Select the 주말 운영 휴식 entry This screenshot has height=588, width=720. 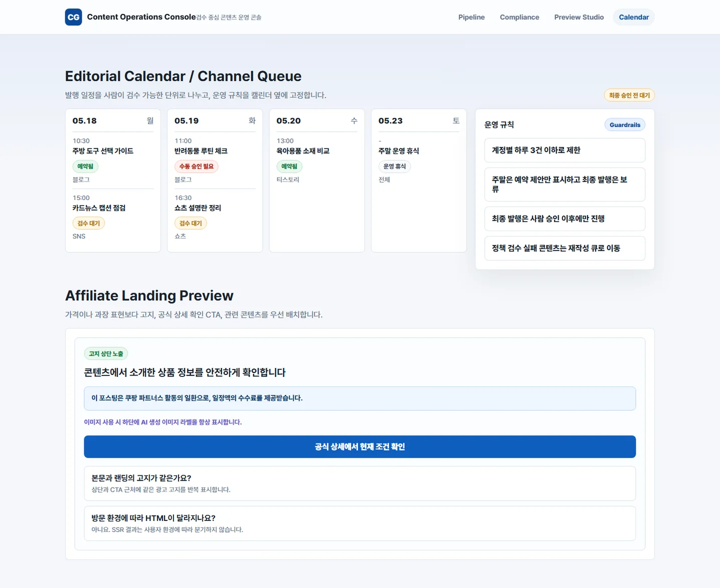coord(399,151)
